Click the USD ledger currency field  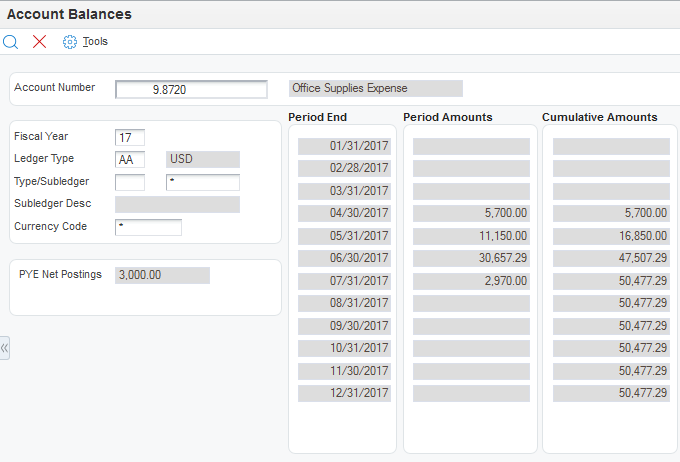click(203, 159)
